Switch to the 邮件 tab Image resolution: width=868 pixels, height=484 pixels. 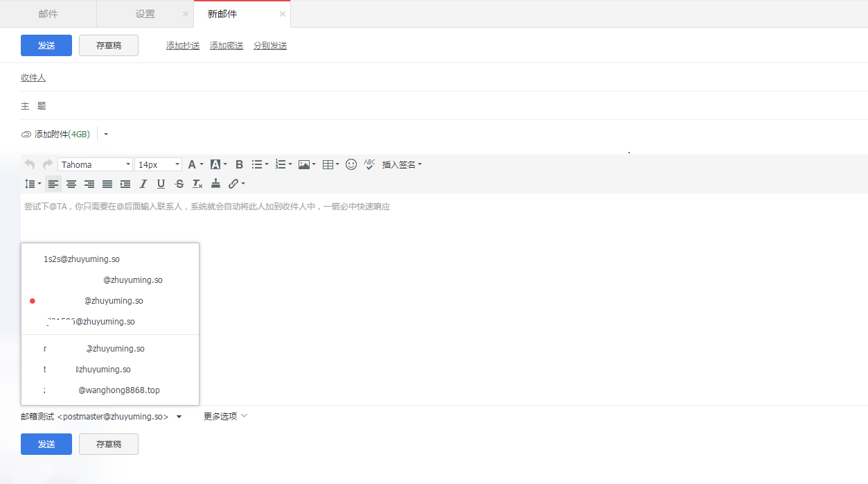(48, 13)
